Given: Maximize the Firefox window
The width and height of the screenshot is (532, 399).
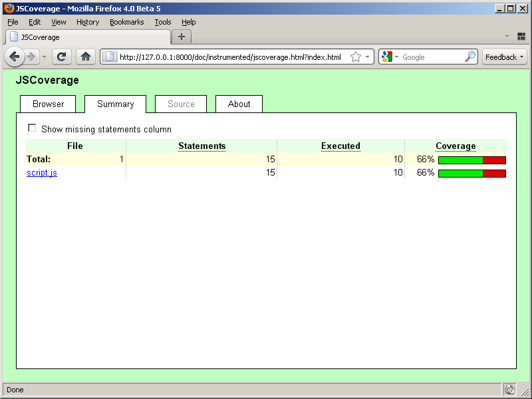Looking at the screenshot, I should (x=510, y=9).
